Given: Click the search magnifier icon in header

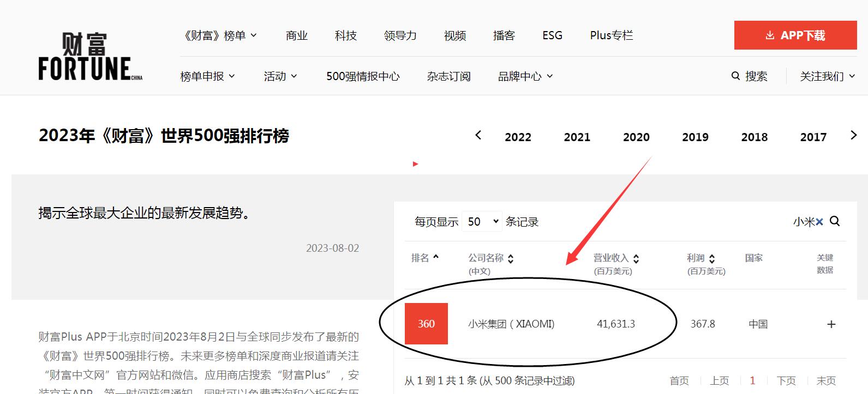Looking at the screenshot, I should pyautogui.click(x=735, y=76).
